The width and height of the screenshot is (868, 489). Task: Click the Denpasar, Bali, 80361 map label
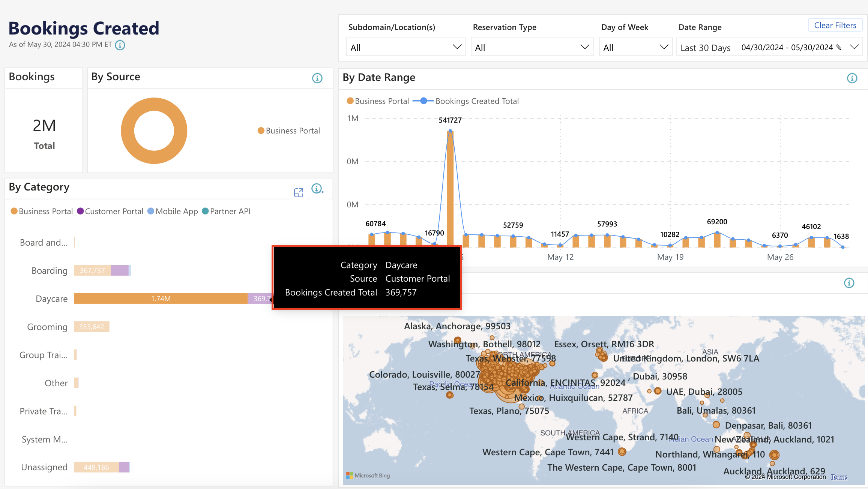tap(768, 426)
